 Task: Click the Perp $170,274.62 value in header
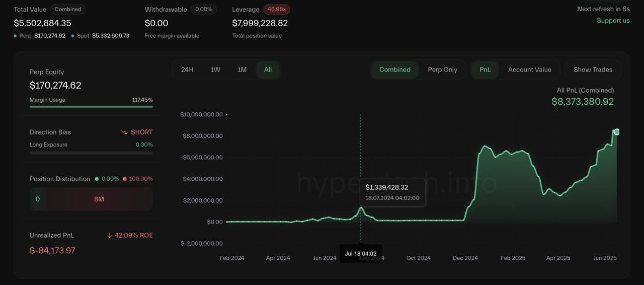coord(50,36)
